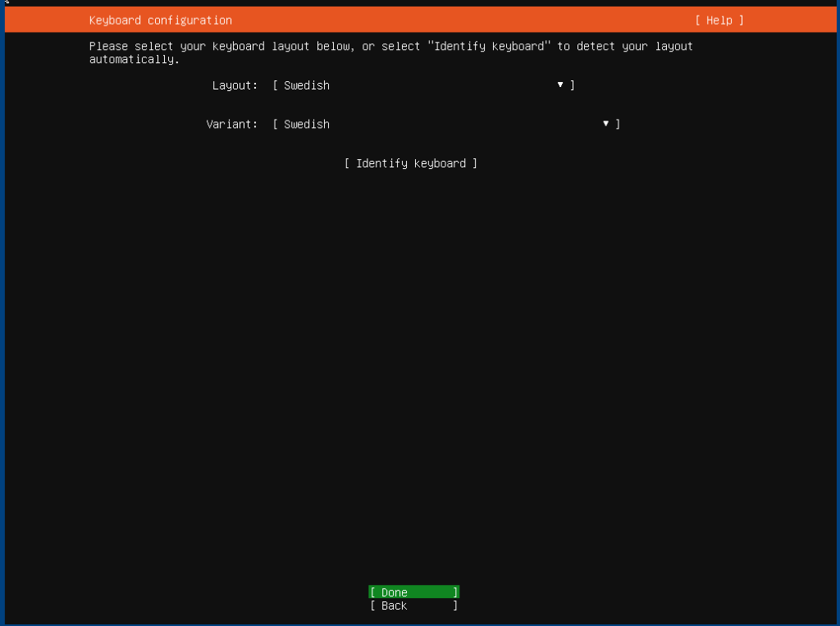Click the 'Layout:' label
Screen dimensions: 840x626
tap(235, 86)
